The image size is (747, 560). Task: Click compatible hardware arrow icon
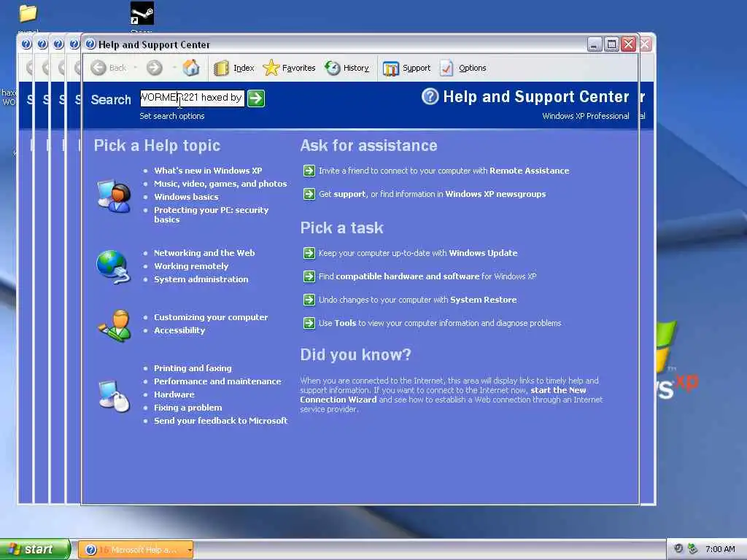click(309, 276)
